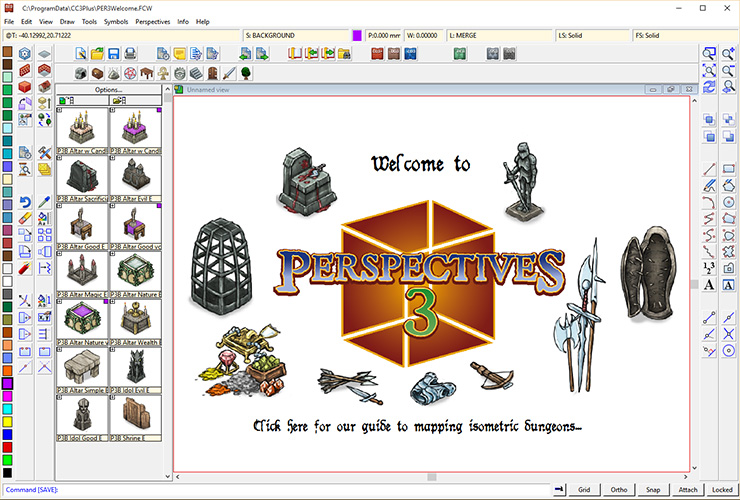Choose the green tree vegetation catalog icon
Screen dimensions: 740x500
245,73
